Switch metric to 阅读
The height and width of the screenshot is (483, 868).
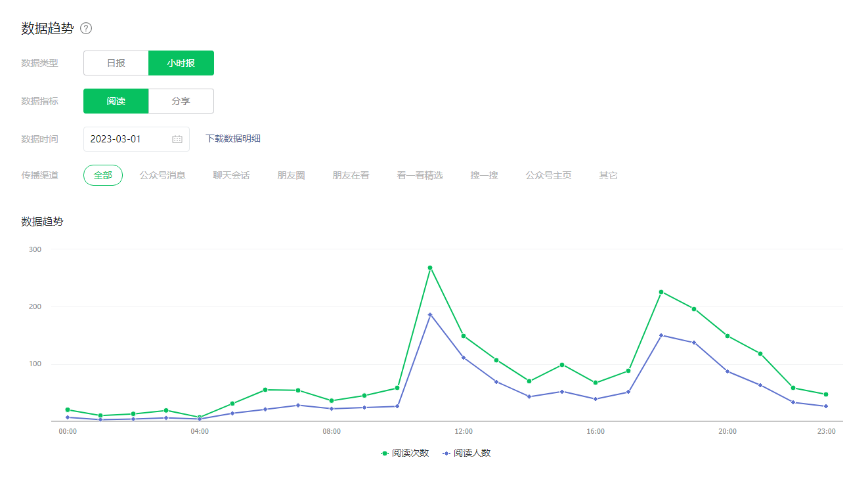point(116,101)
